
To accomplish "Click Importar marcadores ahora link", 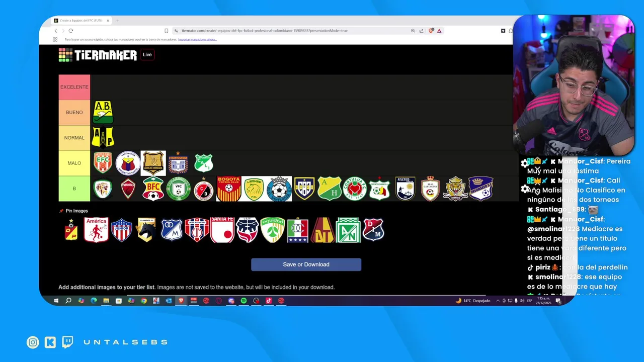I will pyautogui.click(x=197, y=39).
